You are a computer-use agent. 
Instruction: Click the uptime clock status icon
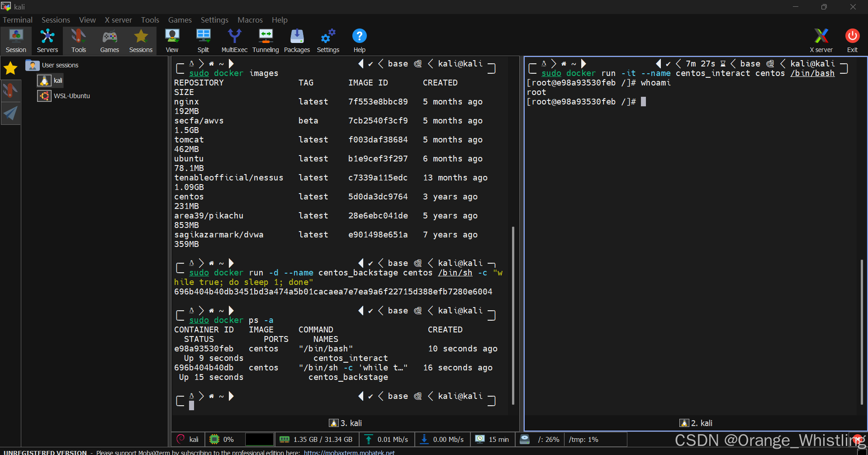(480, 439)
